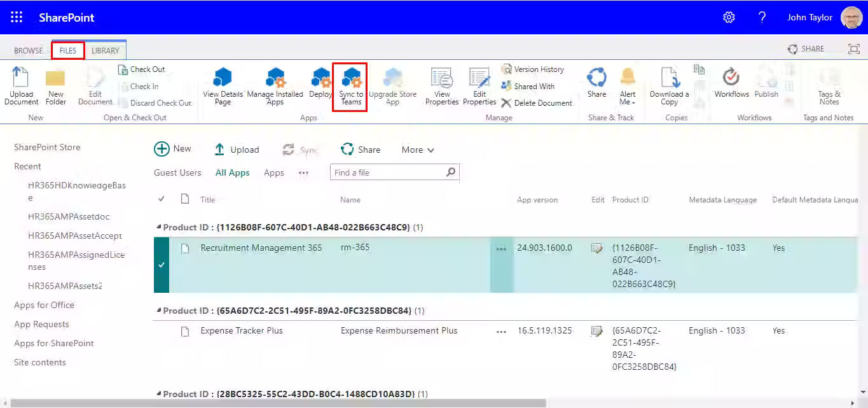
Task: Open the settings gear in header
Action: [x=729, y=17]
